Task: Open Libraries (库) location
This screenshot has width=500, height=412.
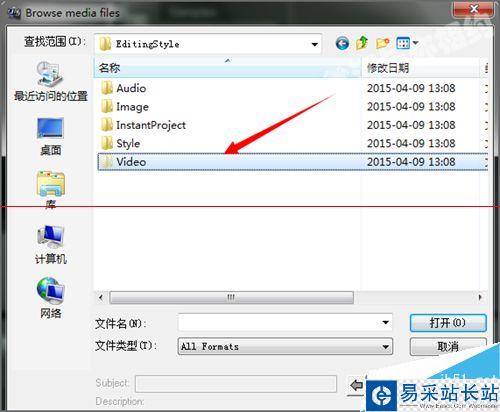Action: [x=50, y=190]
